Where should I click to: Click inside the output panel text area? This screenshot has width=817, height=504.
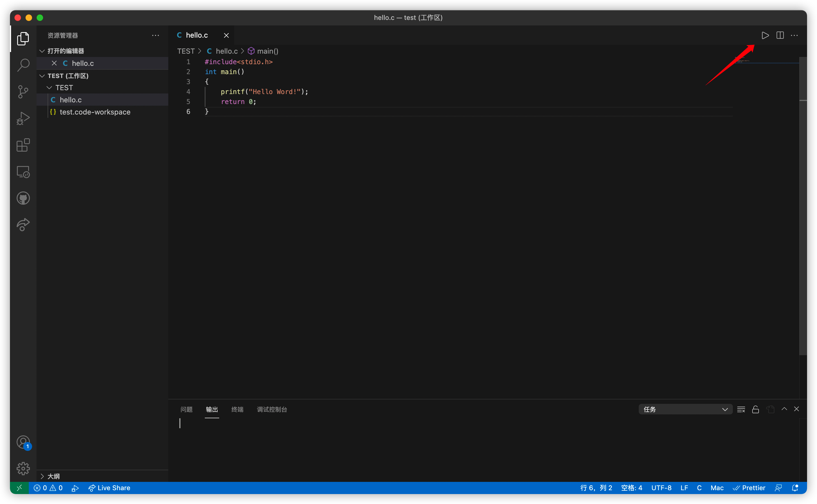tap(484, 450)
